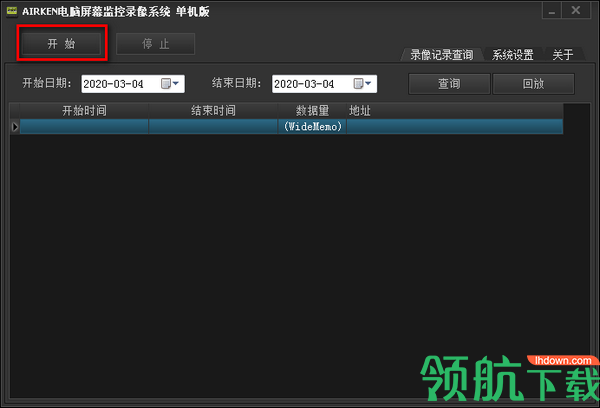Click the AIRKEN app icon in title bar
600x408 pixels.
coord(12,11)
